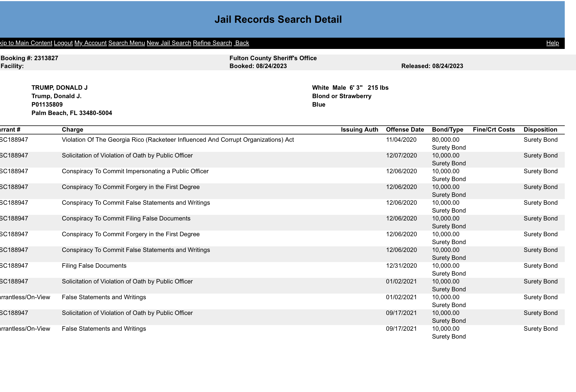
Task: Click the 12/31/2020 offense date
Action: pos(401,266)
